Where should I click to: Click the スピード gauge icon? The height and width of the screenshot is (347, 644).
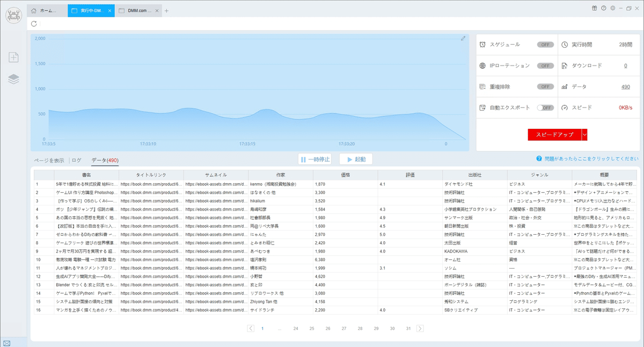[x=565, y=107]
